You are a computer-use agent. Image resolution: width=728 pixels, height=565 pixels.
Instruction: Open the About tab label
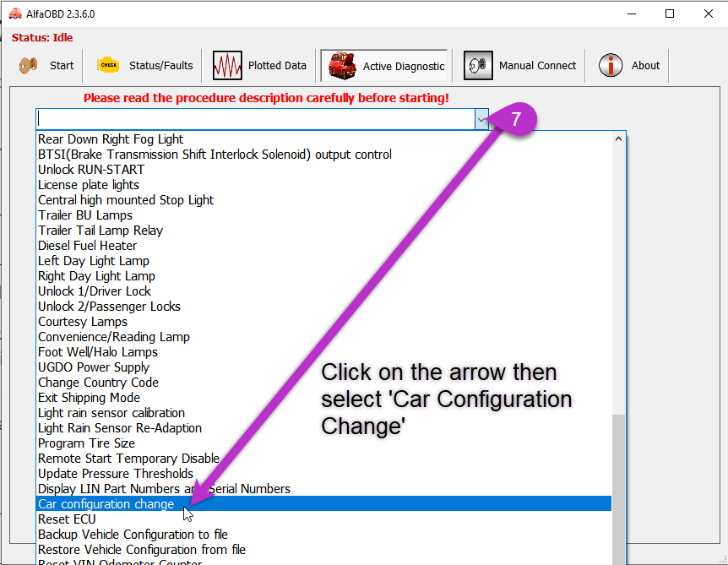[645, 66]
